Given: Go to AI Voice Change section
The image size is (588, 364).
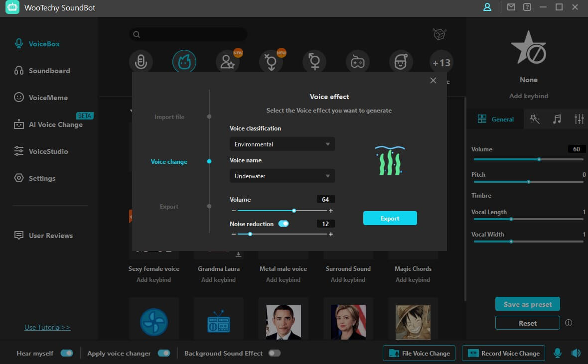Looking at the screenshot, I should tap(55, 124).
